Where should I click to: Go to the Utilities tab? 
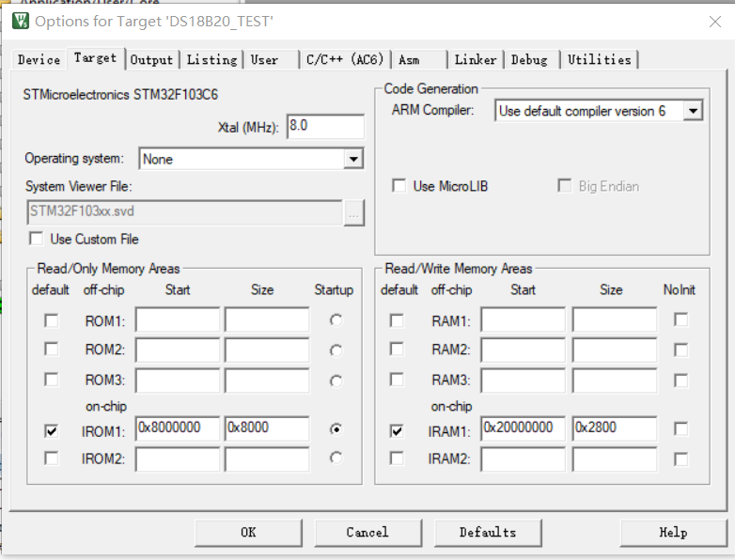click(599, 60)
